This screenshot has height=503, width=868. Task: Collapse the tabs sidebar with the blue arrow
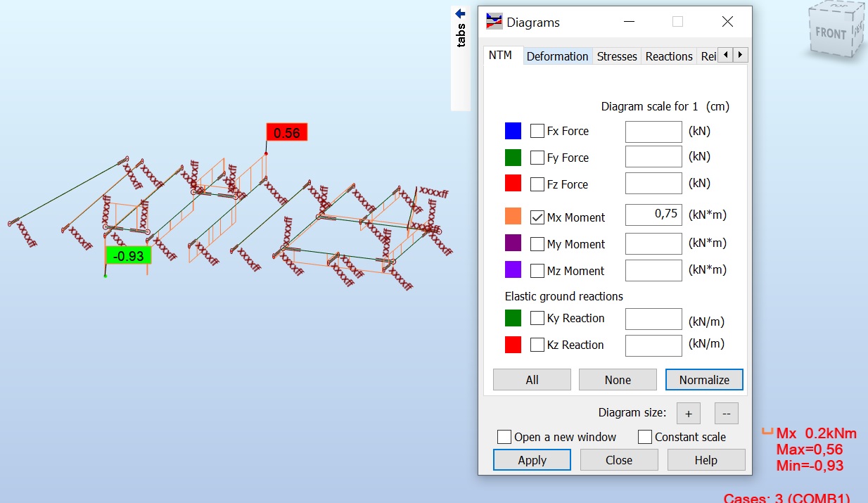pyautogui.click(x=460, y=13)
